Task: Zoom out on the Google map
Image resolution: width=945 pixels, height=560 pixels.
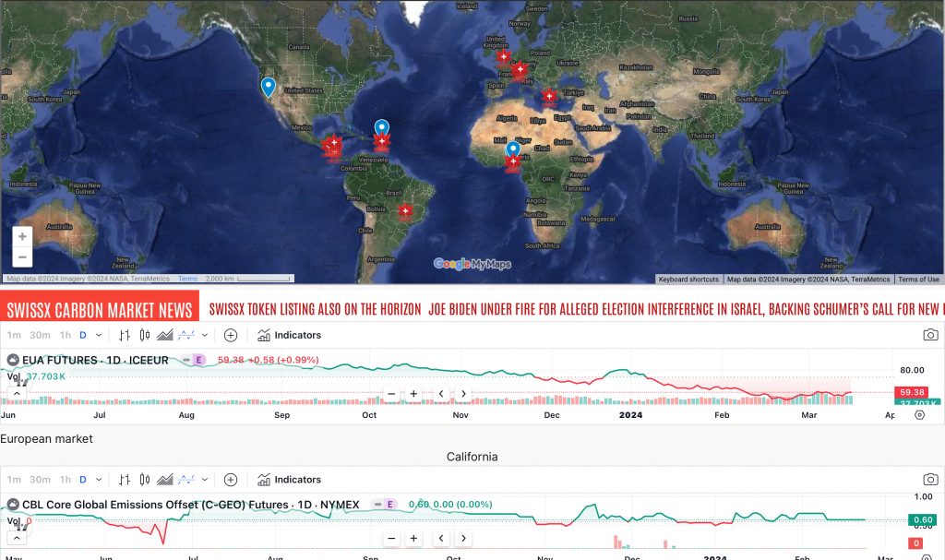Action: tap(22, 257)
